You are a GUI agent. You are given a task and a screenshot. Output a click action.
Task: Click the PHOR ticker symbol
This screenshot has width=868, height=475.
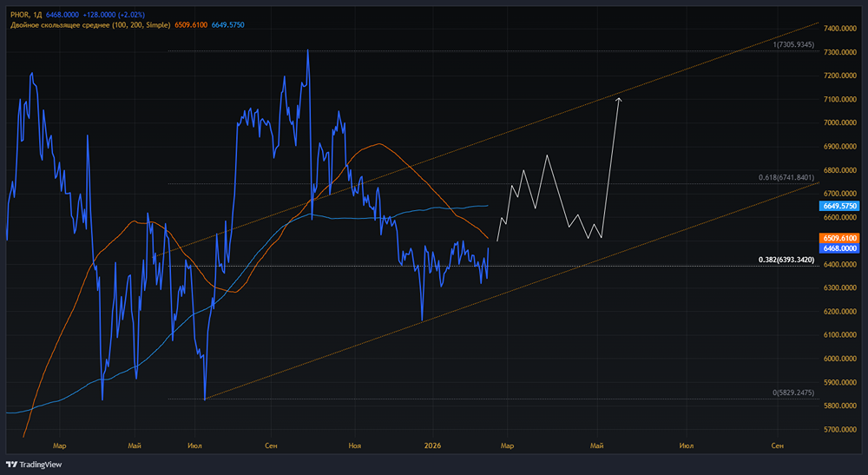pyautogui.click(x=20, y=15)
